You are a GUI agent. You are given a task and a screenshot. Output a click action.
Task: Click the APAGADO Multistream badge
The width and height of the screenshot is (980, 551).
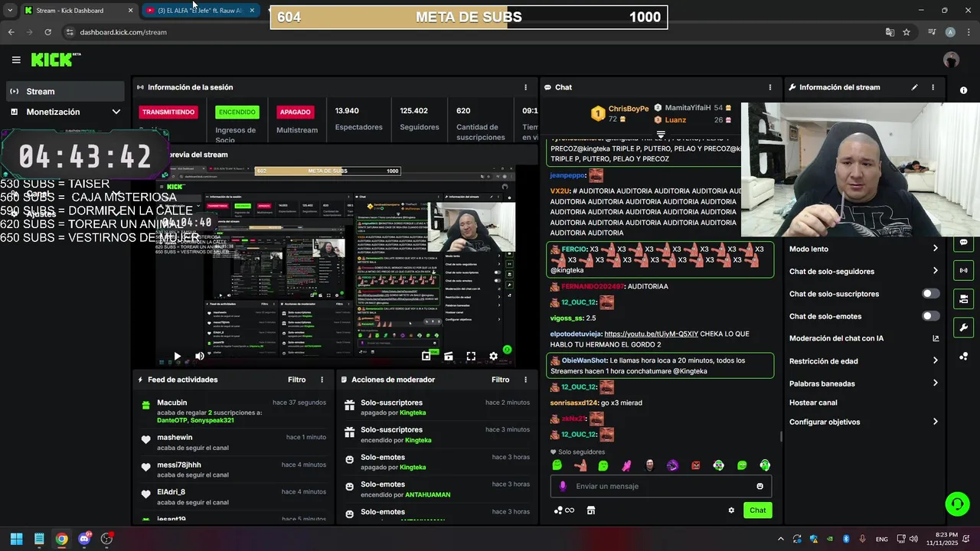click(295, 112)
